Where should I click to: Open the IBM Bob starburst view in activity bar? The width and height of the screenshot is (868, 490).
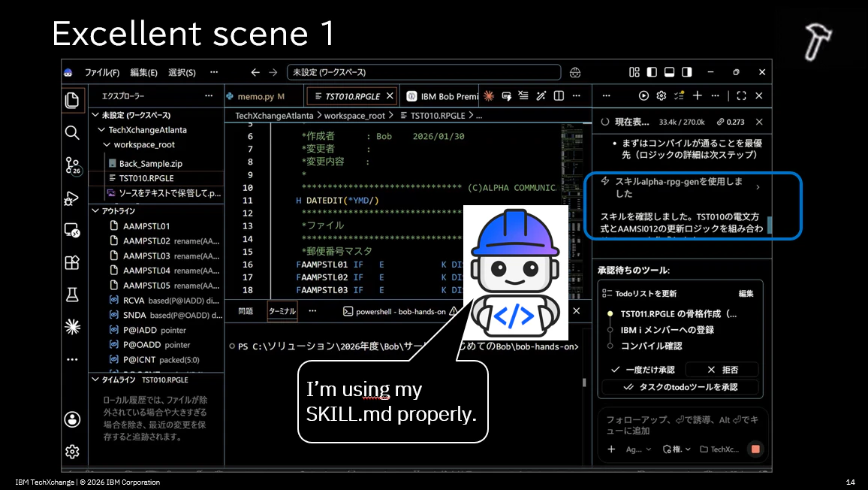72,327
